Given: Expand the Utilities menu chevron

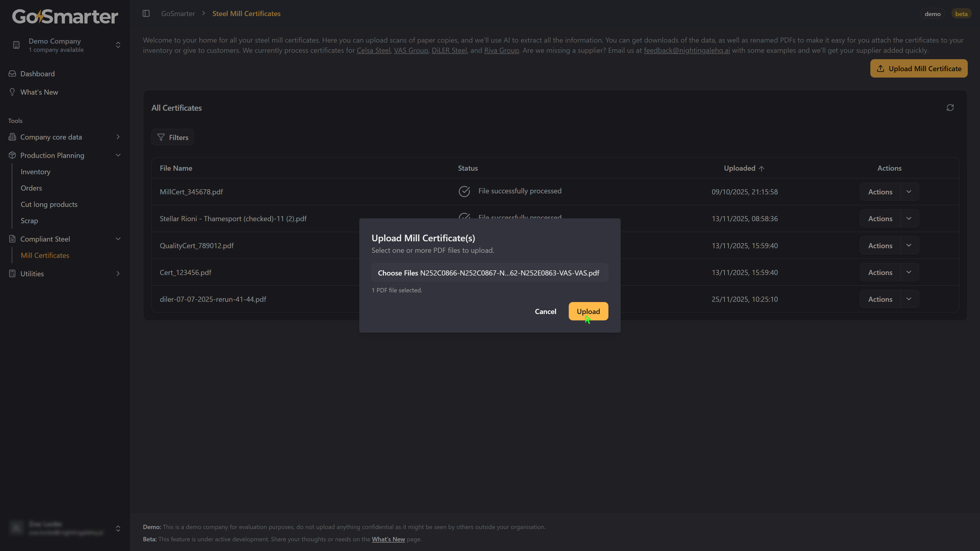Looking at the screenshot, I should tap(118, 273).
